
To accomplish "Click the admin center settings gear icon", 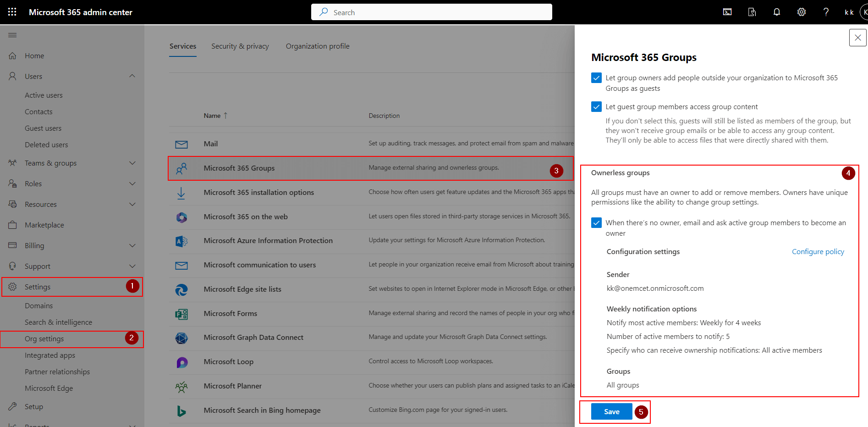I will (801, 12).
